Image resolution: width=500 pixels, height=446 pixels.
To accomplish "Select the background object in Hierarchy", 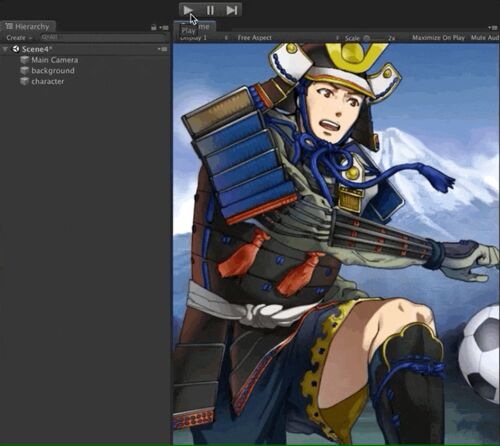I will [x=53, y=71].
